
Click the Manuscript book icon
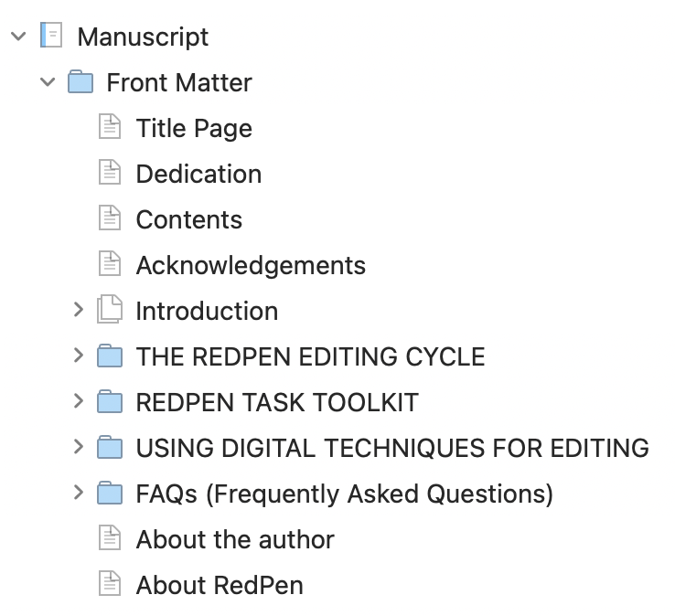[x=51, y=36]
